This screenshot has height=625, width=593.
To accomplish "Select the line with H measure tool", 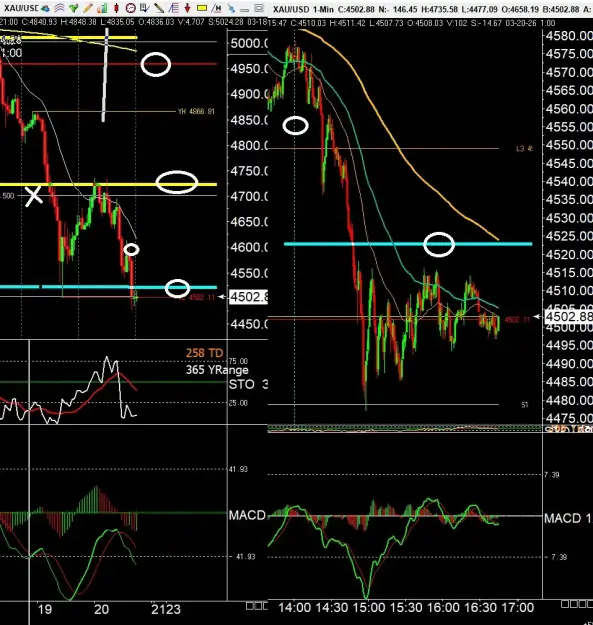I will click(x=216, y=8).
